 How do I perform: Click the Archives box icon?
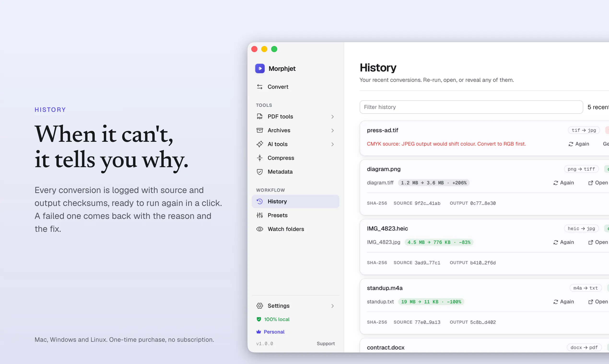(x=260, y=130)
